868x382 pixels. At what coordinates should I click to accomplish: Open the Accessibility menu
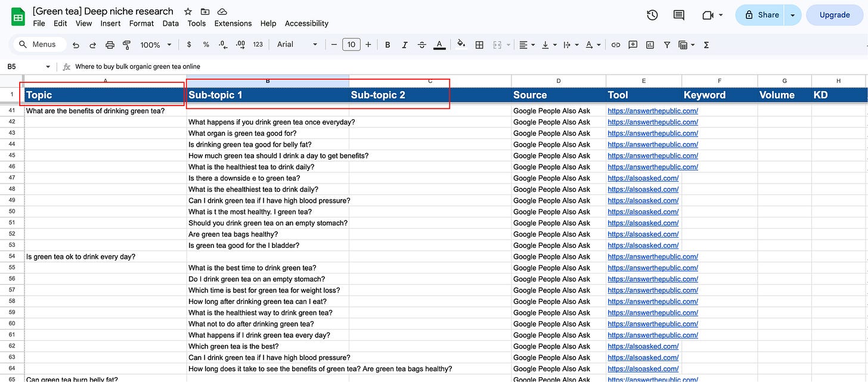[x=307, y=23]
